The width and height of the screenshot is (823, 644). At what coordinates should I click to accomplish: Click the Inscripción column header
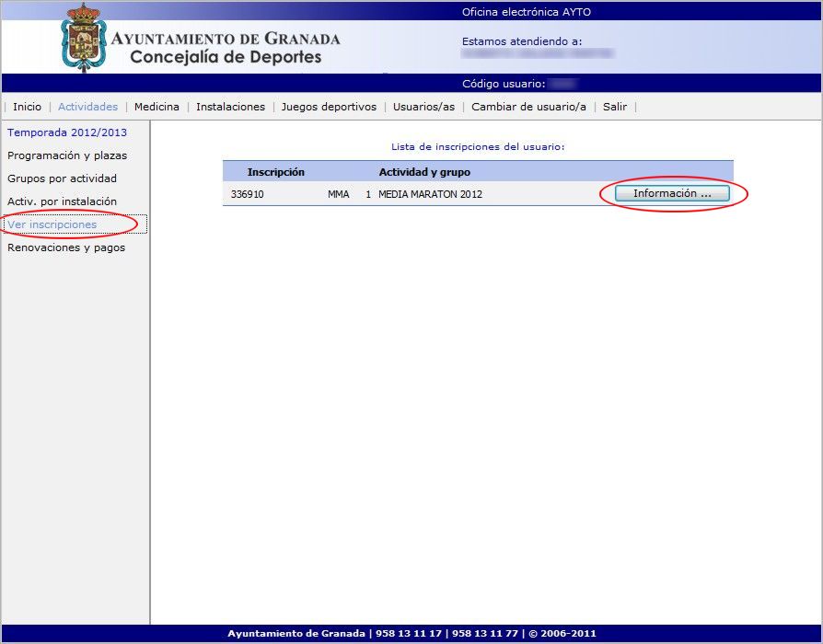pos(275,172)
